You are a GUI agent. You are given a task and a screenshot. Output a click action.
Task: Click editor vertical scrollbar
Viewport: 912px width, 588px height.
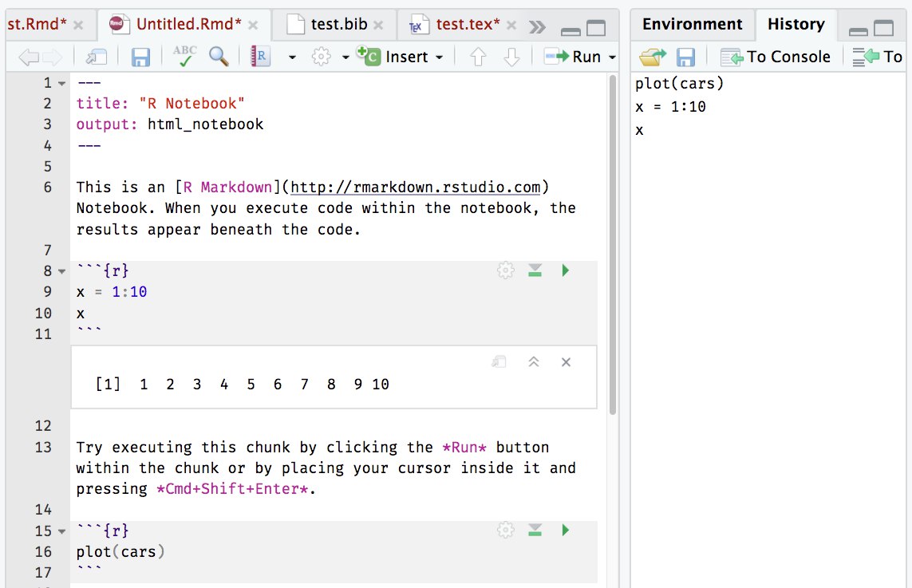tap(613, 244)
